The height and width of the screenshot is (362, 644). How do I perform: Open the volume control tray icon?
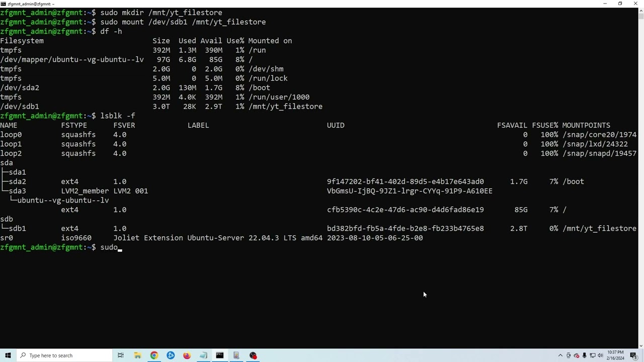[600, 355]
